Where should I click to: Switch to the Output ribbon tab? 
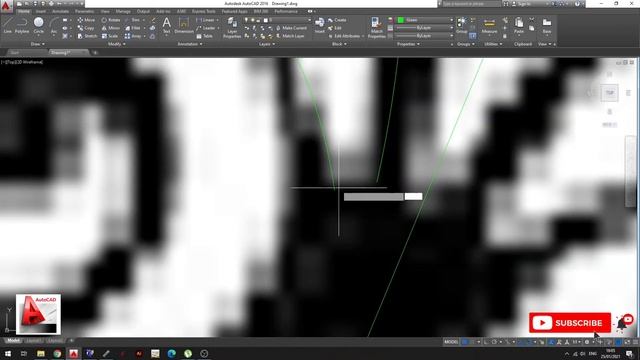click(x=143, y=11)
